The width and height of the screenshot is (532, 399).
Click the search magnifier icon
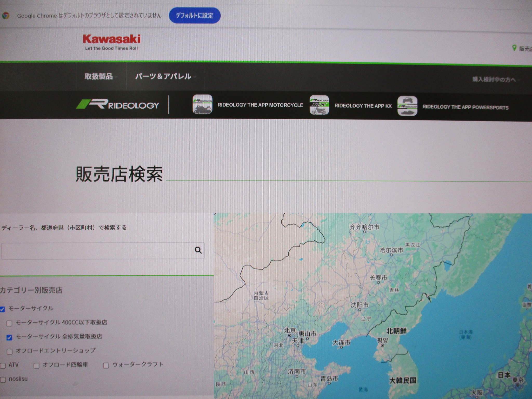(198, 250)
